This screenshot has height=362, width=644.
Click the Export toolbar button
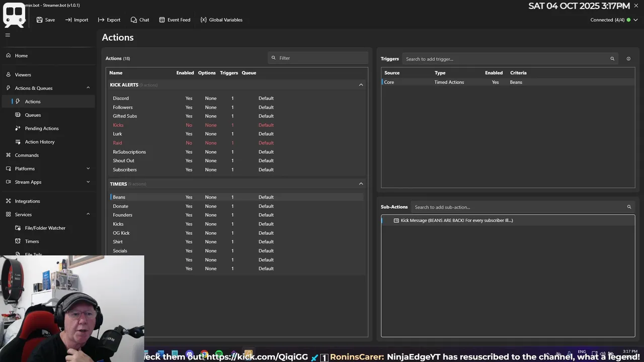point(109,20)
